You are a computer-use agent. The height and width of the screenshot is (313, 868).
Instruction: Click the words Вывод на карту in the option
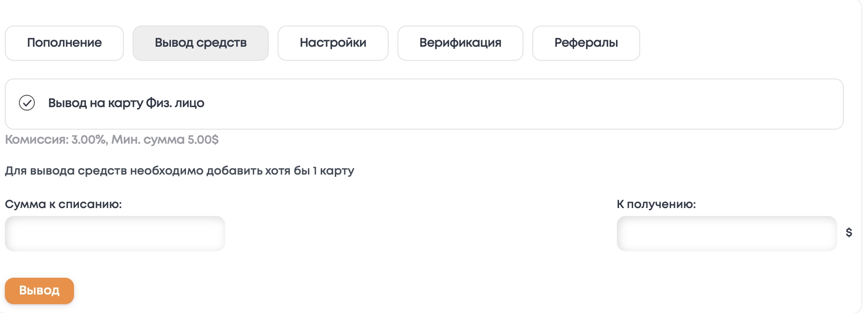(x=96, y=103)
